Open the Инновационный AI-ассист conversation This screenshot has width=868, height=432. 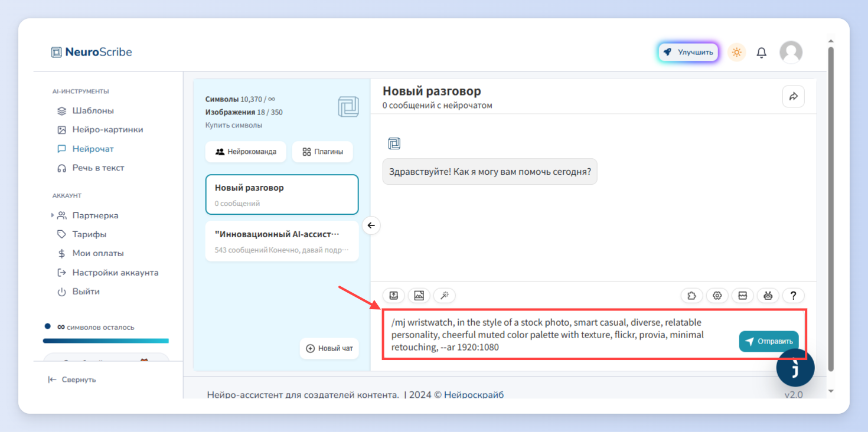coord(282,241)
